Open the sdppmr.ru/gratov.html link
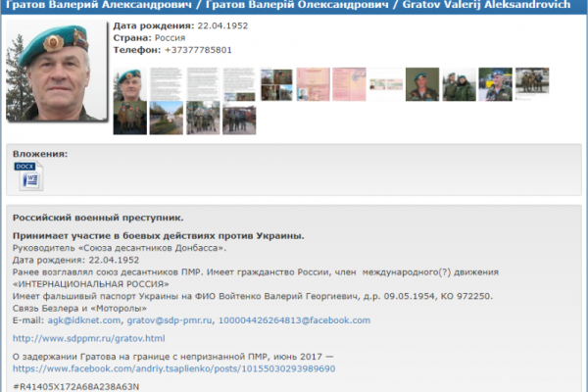 [x=89, y=338]
